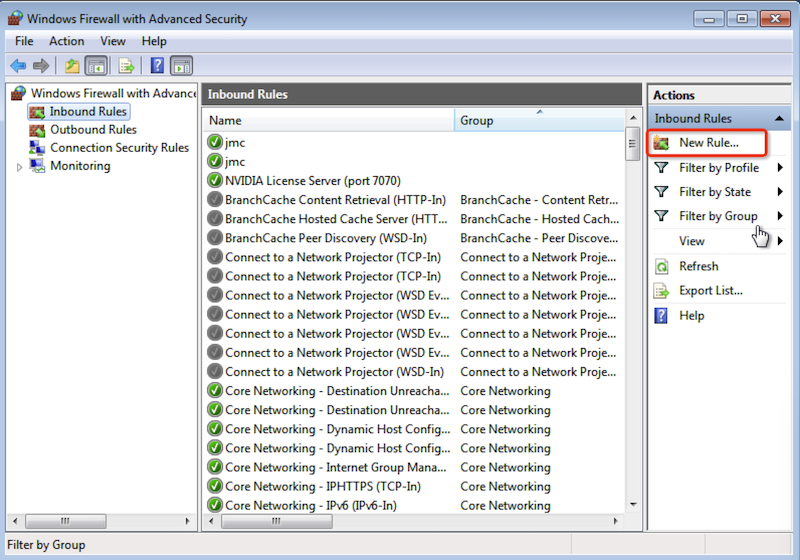The width and height of the screenshot is (800, 560).
Task: Click the Filter by Profile funnel icon
Action: pyautogui.click(x=661, y=167)
